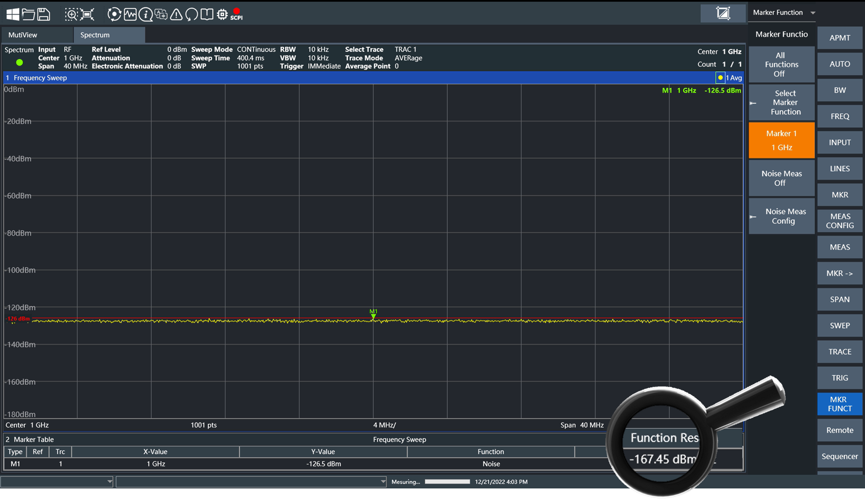Viewport: 865px width, 504px height.
Task: Click the M1 1 GHz -126.5 dBm readout
Action: point(701,91)
